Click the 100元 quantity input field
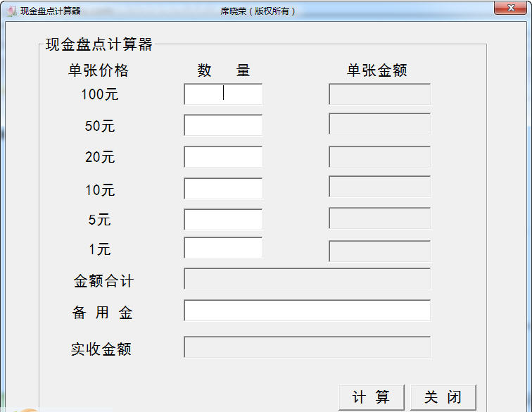 click(223, 94)
